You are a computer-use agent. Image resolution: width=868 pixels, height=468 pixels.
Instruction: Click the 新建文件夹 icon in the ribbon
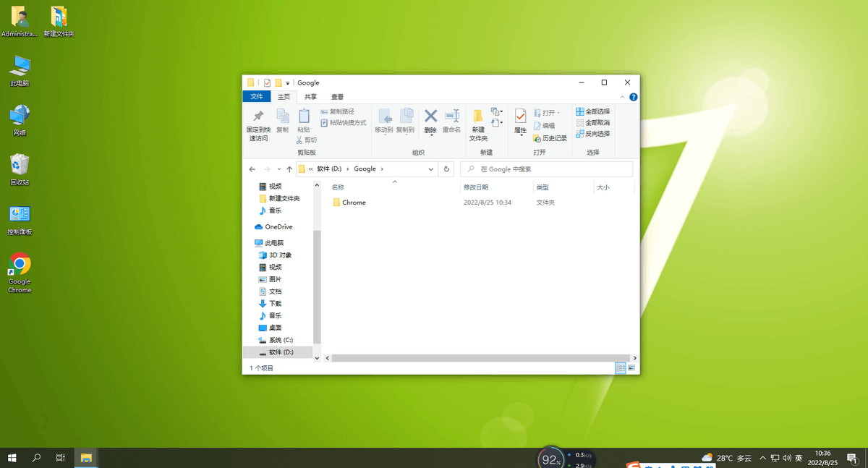478,117
